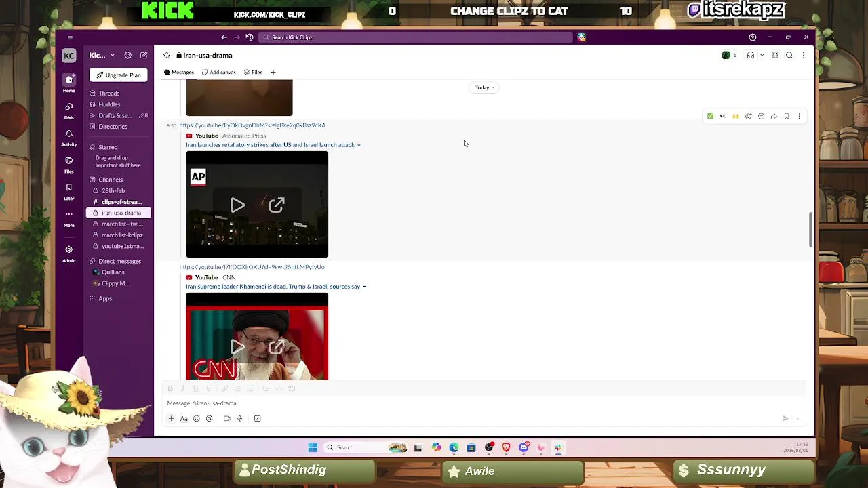Viewport: 868px width, 488px height.
Task: Record an audio clip with microphone
Action: [x=239, y=419]
